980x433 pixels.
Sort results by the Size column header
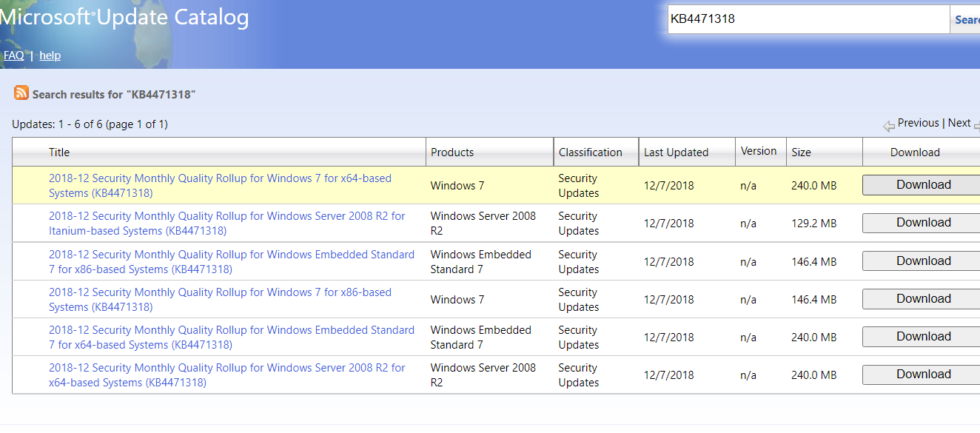(801, 152)
